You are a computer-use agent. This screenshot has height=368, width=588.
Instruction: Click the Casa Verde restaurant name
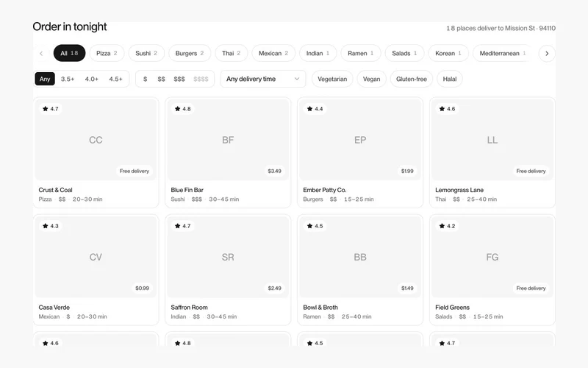(x=54, y=307)
